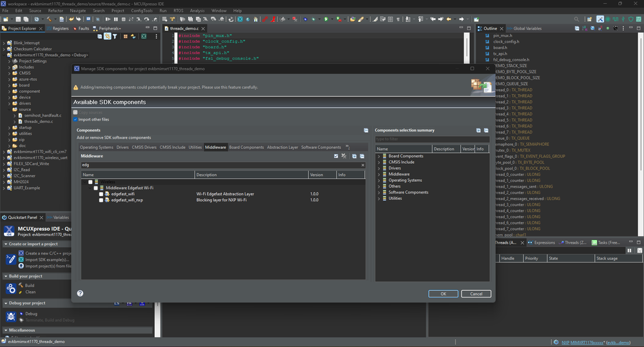Viewport: 644px width, 347px height.
Task: Expand Operating Systems in the selection summary
Action: 378,181
